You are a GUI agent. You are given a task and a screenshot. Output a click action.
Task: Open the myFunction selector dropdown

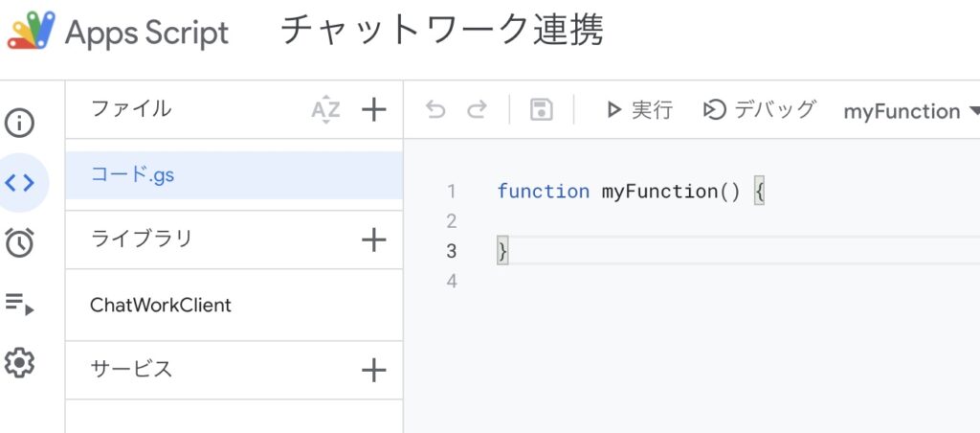[x=911, y=111]
